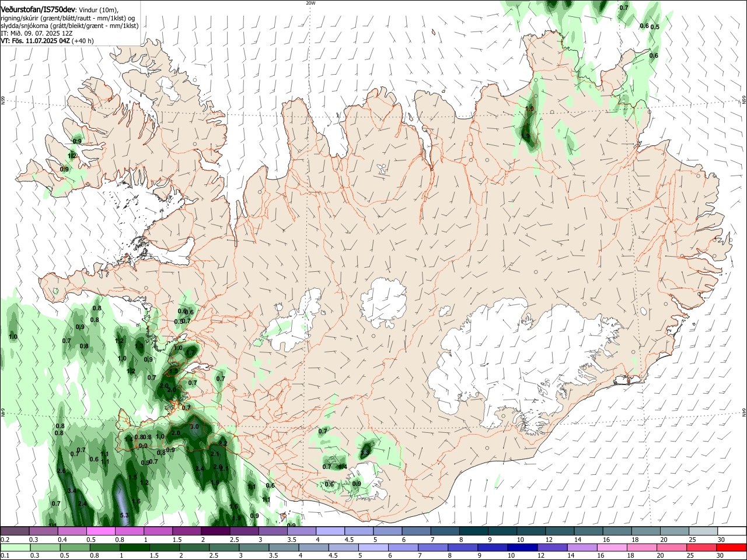The width and height of the screenshot is (747, 560).
Task: Select snow legend swatch between 0.2 and 0.3
Action: coord(15,531)
